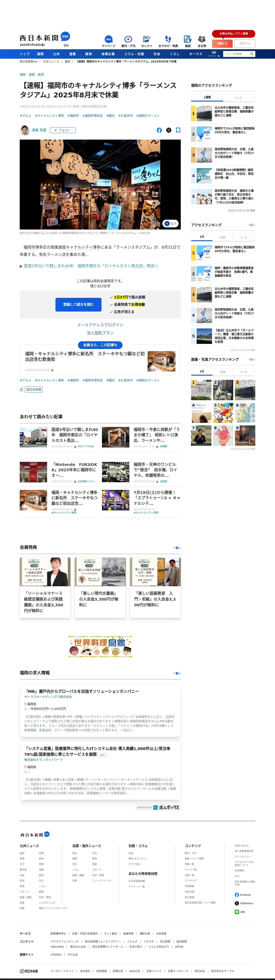Switch アクセスランキング to 1ヶ月 tab
The height and width of the screenshot is (980, 275).
point(244,237)
